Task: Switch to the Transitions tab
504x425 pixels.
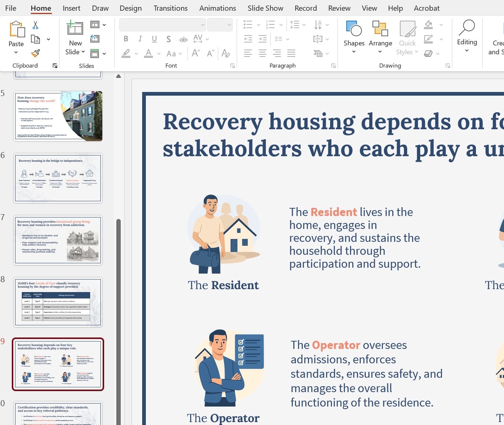Action: click(x=170, y=8)
